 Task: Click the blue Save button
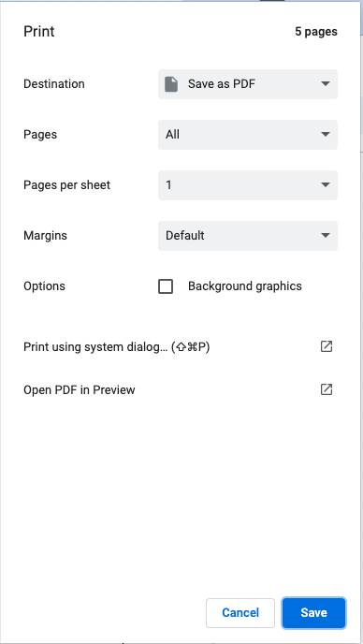313,613
